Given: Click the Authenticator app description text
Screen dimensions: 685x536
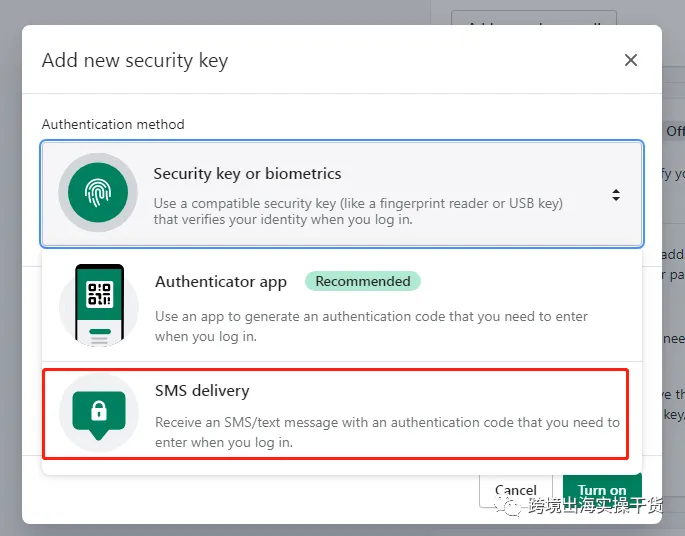Looking at the screenshot, I should point(371,326).
